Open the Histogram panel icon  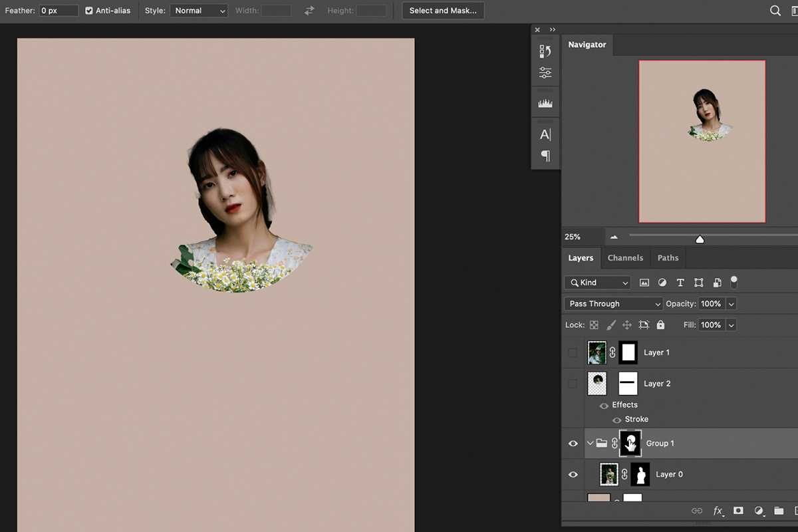click(x=545, y=104)
